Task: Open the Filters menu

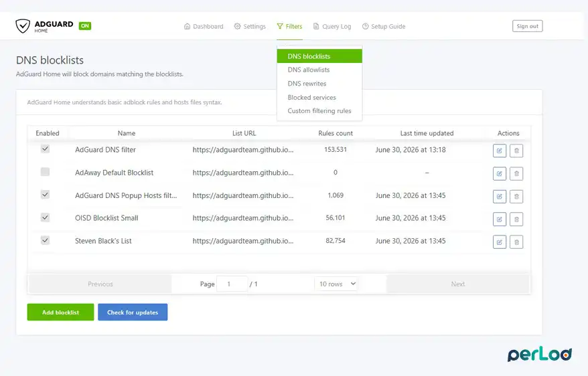Action: (289, 27)
